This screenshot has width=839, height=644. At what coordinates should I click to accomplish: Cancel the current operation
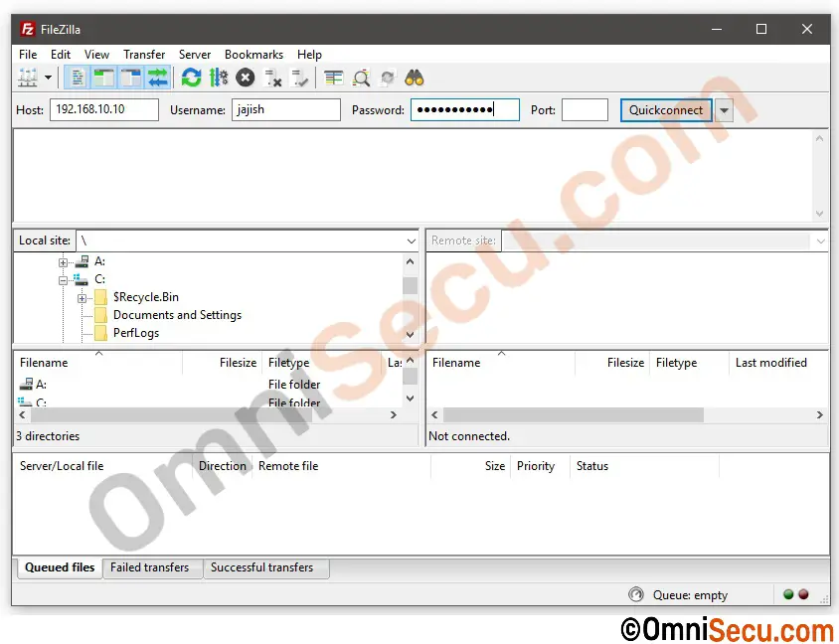tap(246, 79)
